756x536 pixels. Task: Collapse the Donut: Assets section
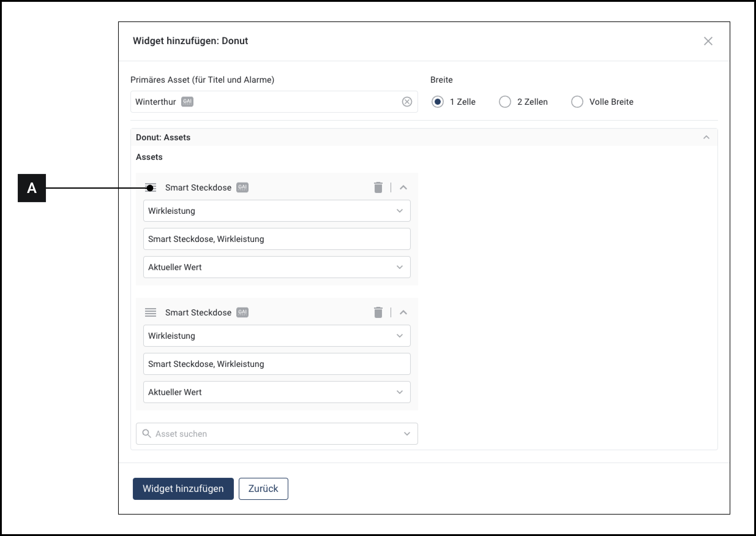(x=706, y=137)
